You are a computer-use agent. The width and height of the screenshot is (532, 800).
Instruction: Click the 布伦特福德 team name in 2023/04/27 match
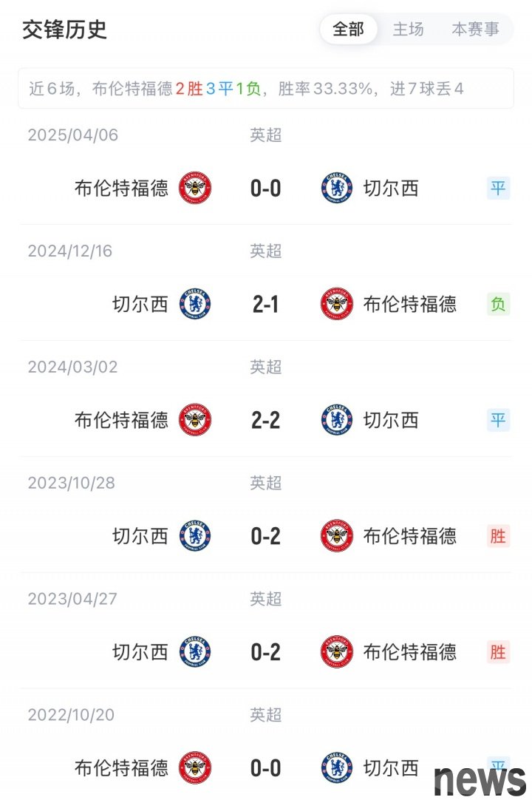(409, 652)
